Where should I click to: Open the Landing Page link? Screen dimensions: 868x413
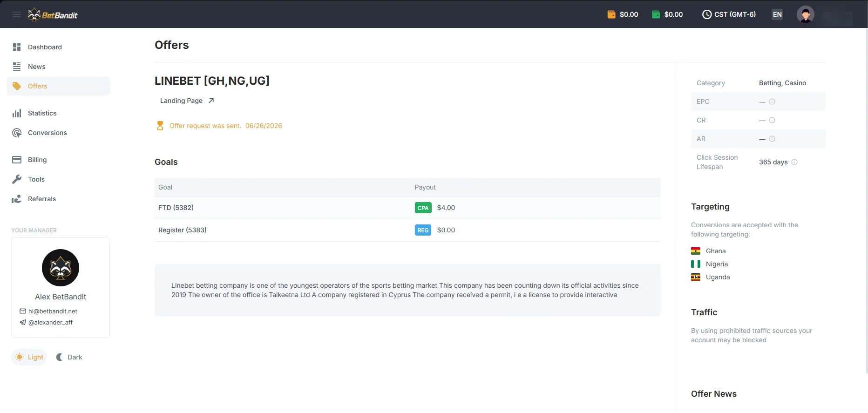pyautogui.click(x=187, y=101)
